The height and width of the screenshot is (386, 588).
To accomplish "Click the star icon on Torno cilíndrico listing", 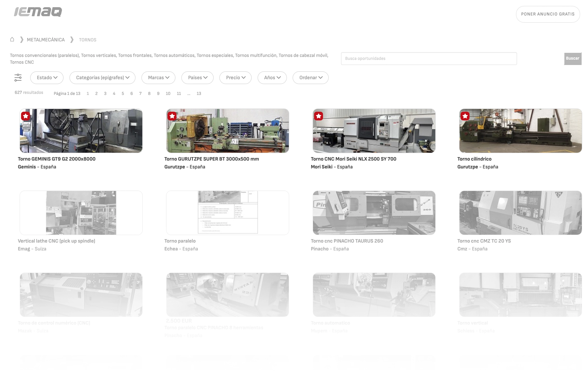I will tap(465, 116).
